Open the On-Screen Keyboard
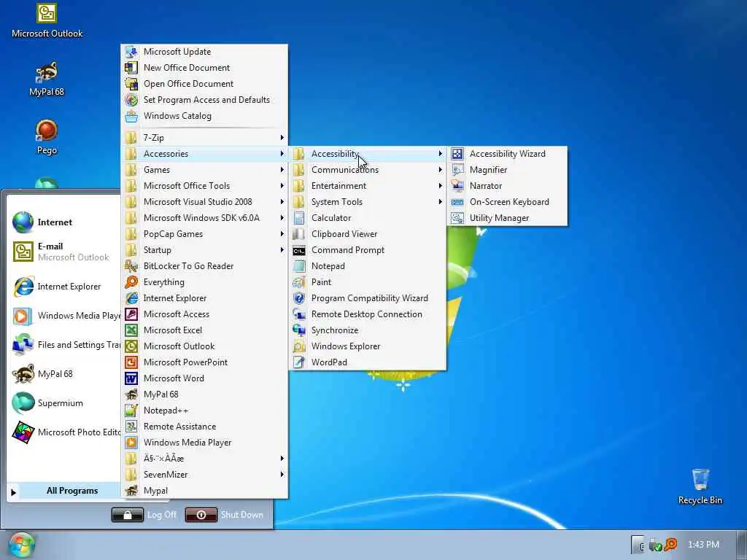 point(508,202)
